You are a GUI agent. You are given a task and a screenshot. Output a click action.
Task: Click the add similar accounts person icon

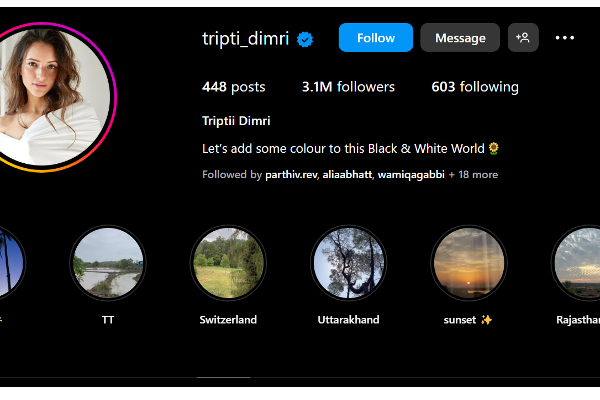coord(523,38)
